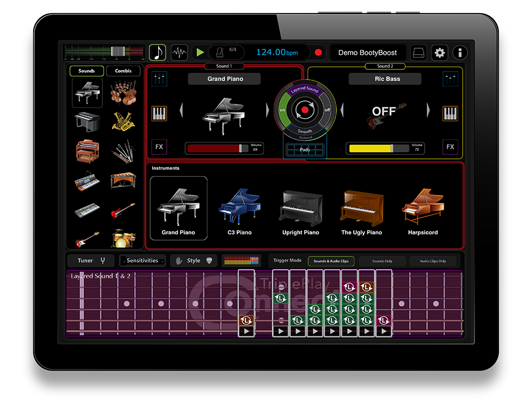Click the Demo BootyBoost preset name
The height and width of the screenshot is (410, 532).
point(368,52)
